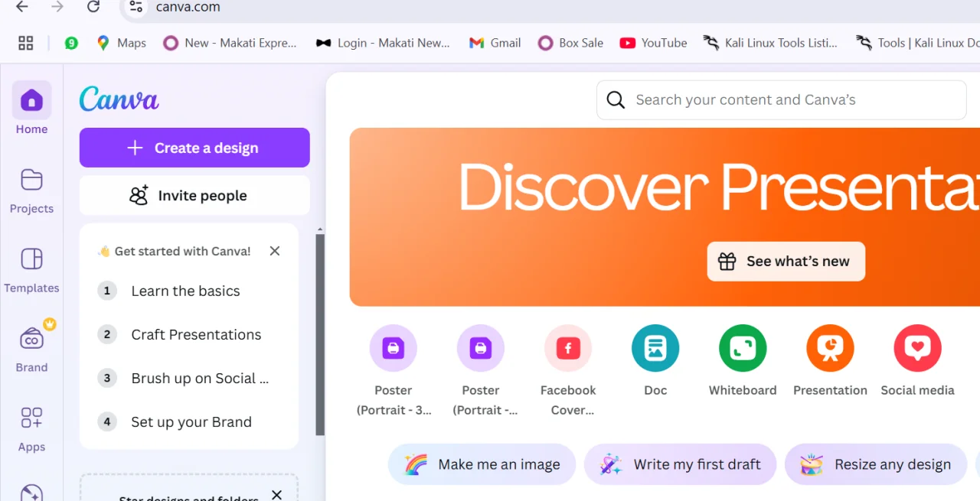Create a new Doc
980x501 pixels.
pos(655,361)
